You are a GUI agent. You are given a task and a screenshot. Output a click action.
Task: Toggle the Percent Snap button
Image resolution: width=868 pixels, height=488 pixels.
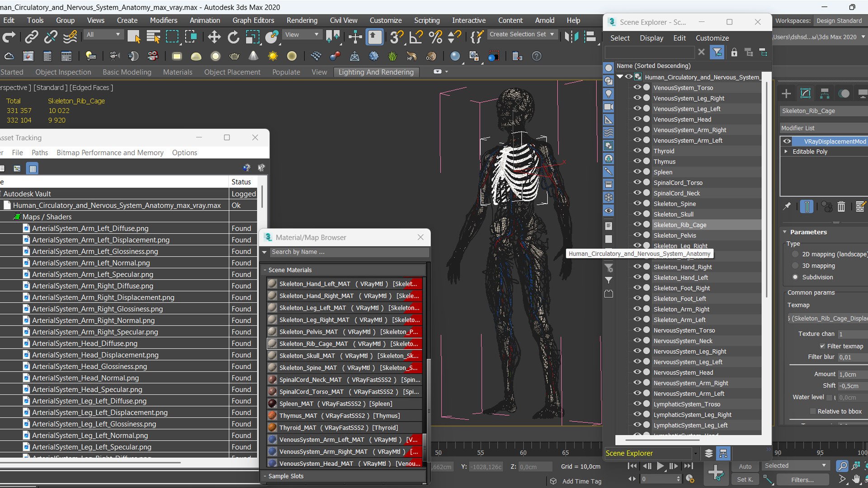click(435, 37)
